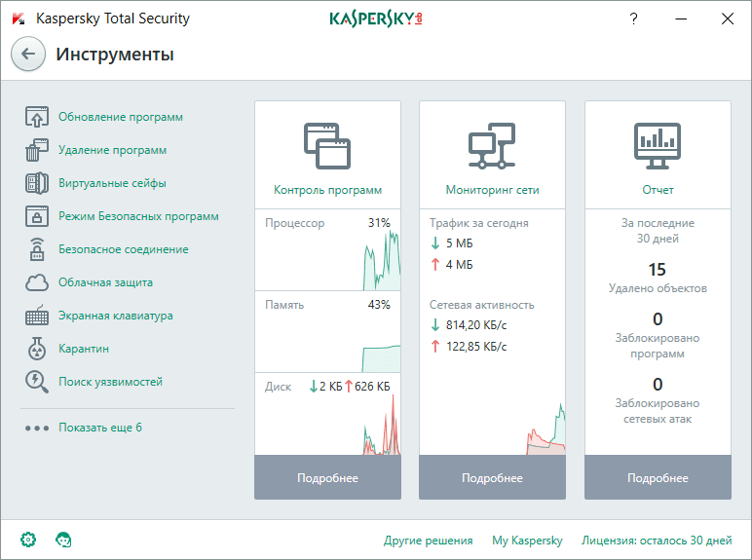Image resolution: width=752 pixels, height=560 pixels.
Task: Click the Лицензия: осталось 30 дней link
Action: (657, 541)
